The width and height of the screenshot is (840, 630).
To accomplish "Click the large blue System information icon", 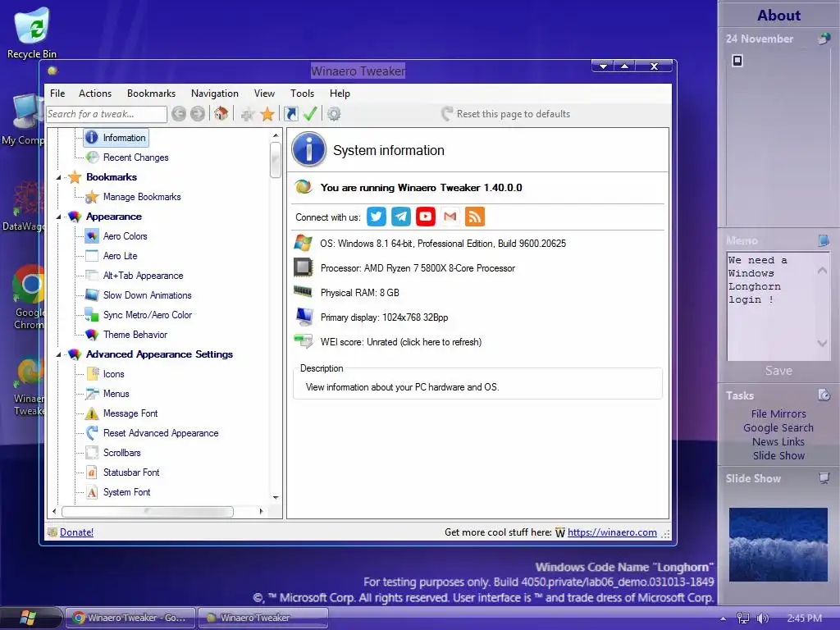I will (309, 149).
